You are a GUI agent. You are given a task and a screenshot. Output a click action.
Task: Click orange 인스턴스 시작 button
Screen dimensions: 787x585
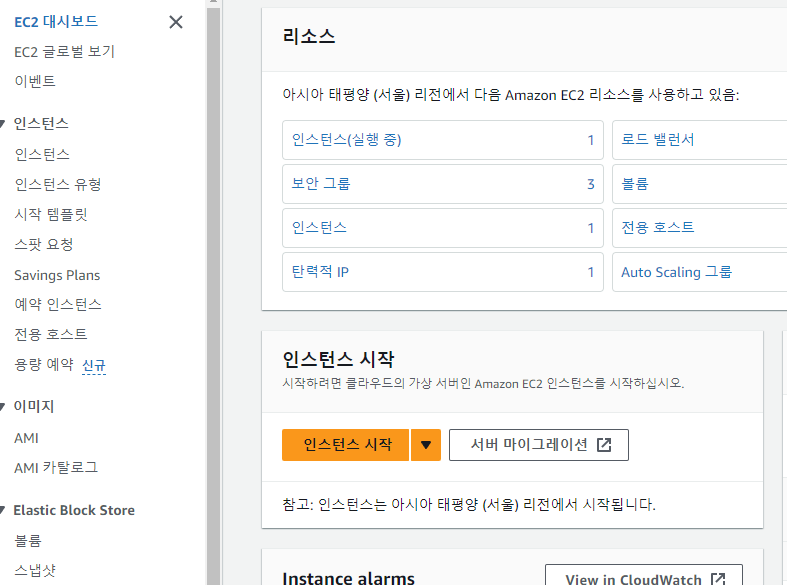(346, 445)
